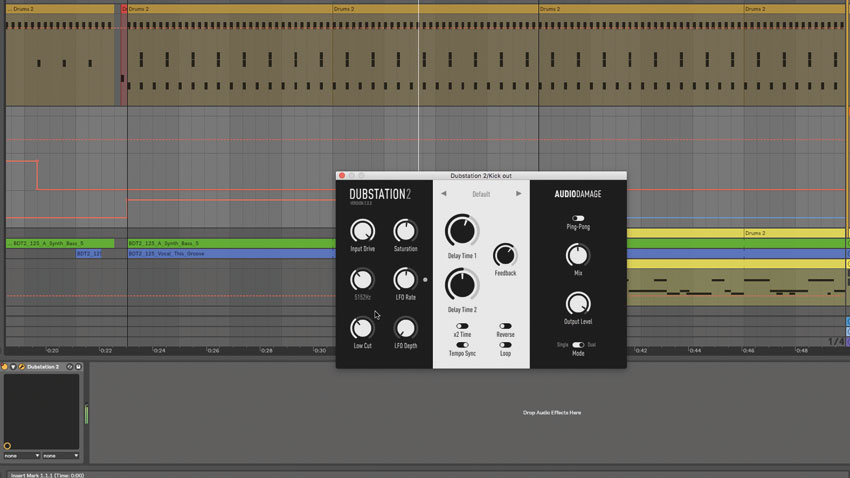This screenshot has height=478, width=850.
Task: Fold the Dubstation 2 device with the triangle
Action: 13,367
